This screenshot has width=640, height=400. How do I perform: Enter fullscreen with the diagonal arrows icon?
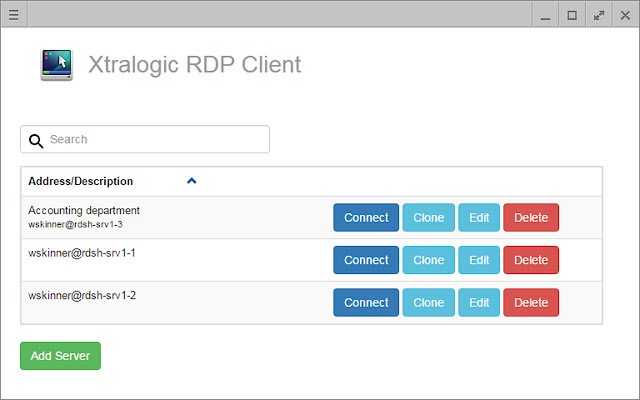pos(599,15)
